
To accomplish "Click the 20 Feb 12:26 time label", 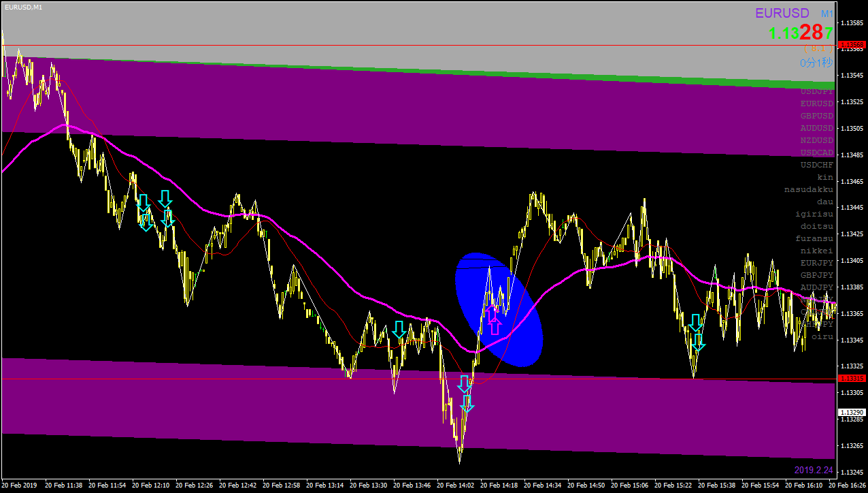I will [194, 486].
